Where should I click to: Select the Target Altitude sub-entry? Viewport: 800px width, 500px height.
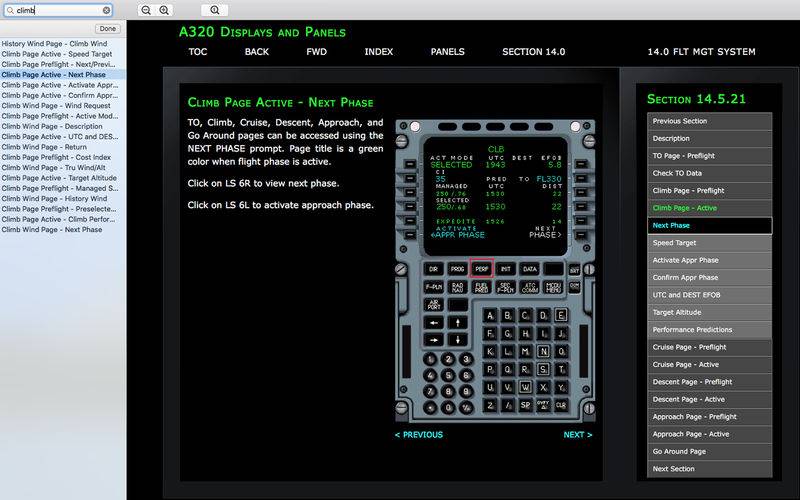point(709,312)
